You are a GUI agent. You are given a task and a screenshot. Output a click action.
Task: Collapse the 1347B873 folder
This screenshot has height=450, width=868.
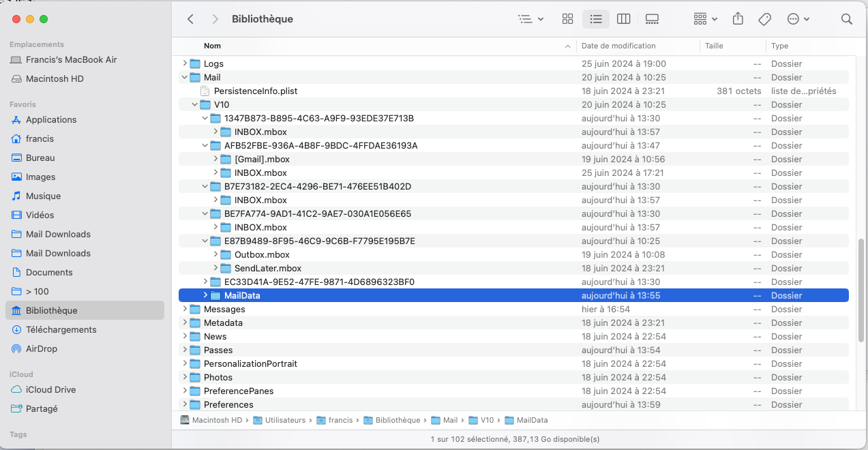tap(205, 118)
